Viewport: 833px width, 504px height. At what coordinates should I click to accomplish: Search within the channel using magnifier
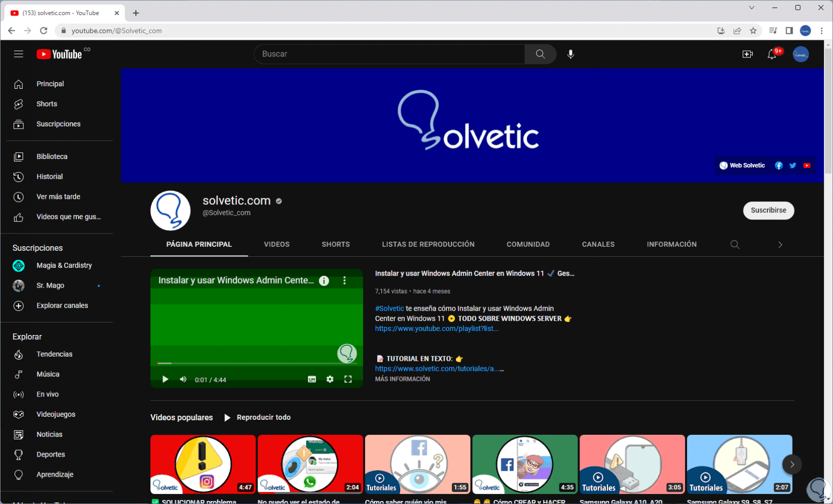[x=735, y=245]
